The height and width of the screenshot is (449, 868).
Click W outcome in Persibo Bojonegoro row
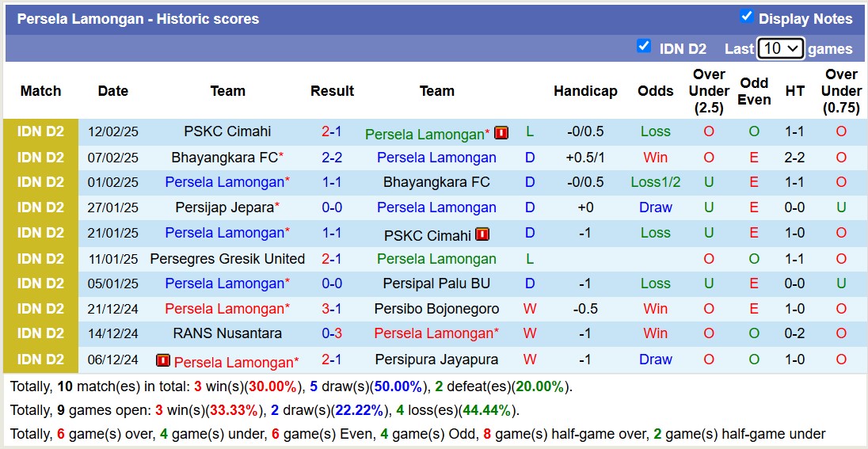point(530,309)
